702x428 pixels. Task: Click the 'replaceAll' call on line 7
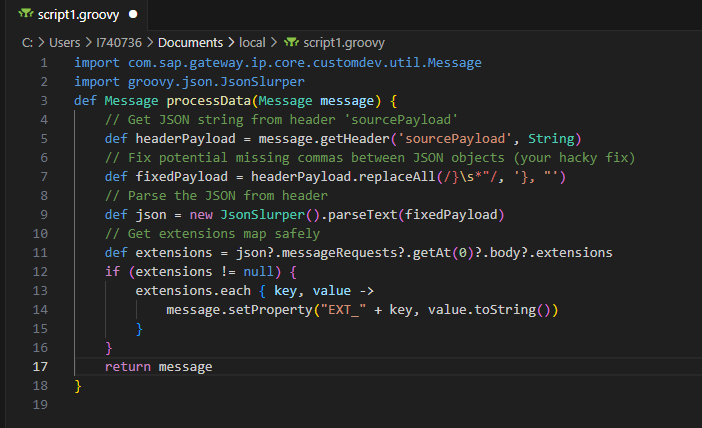click(x=397, y=177)
